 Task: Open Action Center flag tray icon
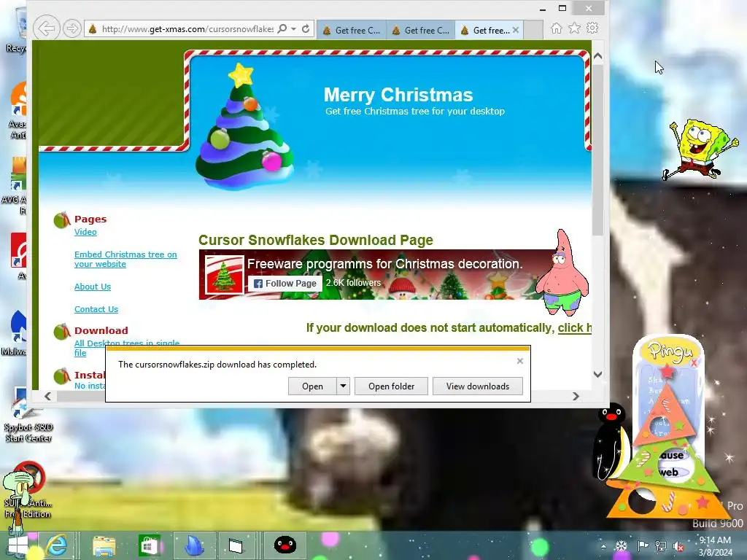pos(643,546)
